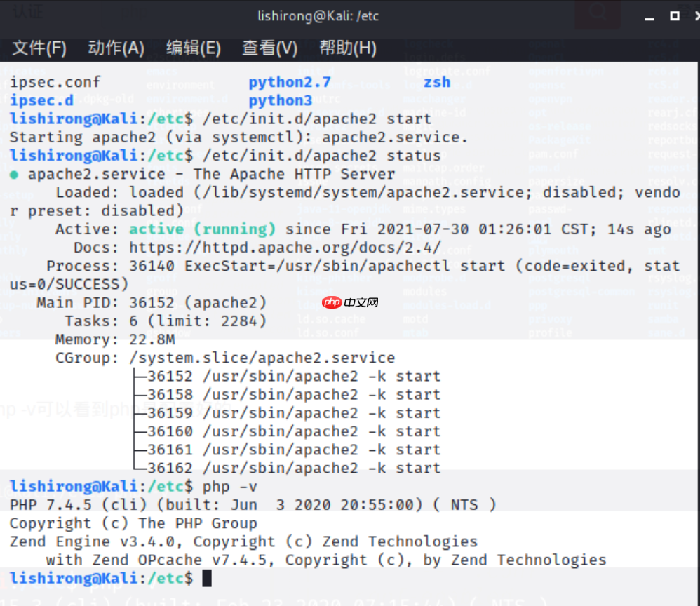This screenshot has height=606, width=700.
Task: Open the 查看(V) menu
Action: [x=269, y=48]
